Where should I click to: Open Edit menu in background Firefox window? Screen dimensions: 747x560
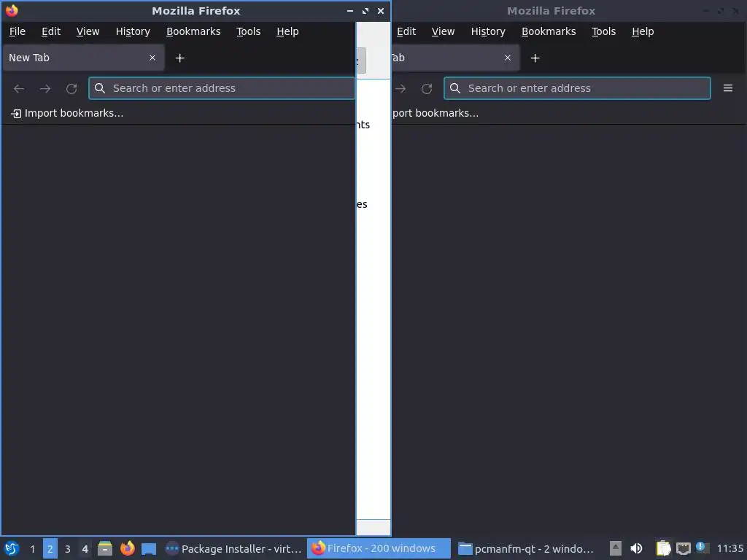tap(406, 31)
